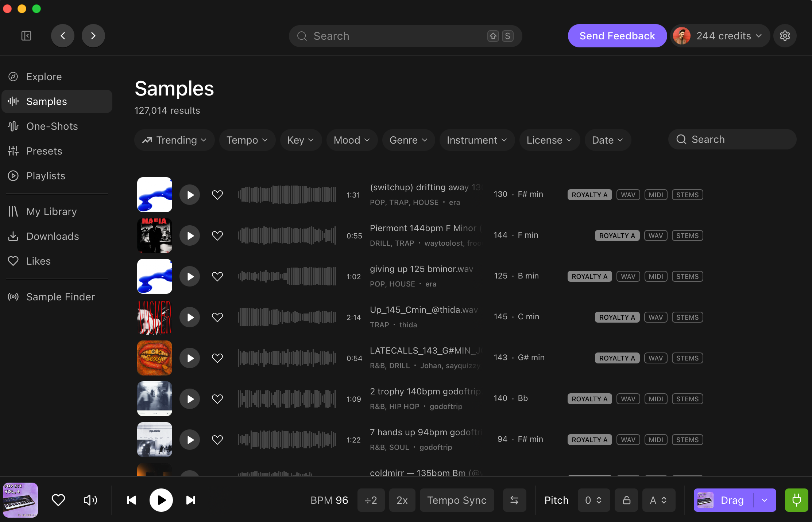
Task: Collapse the sidebar with panel icon
Action: click(26, 36)
